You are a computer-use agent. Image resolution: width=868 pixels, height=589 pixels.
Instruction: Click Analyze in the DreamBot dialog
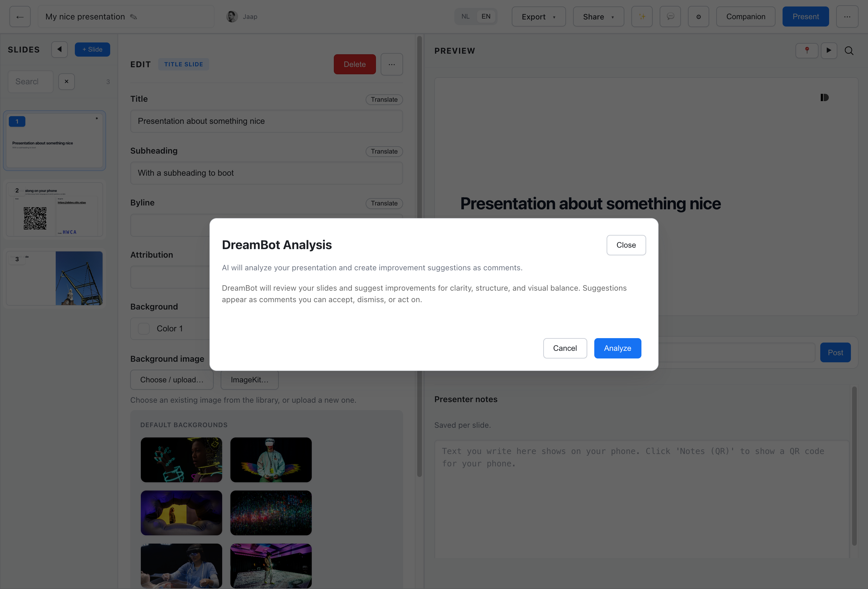[x=617, y=348]
